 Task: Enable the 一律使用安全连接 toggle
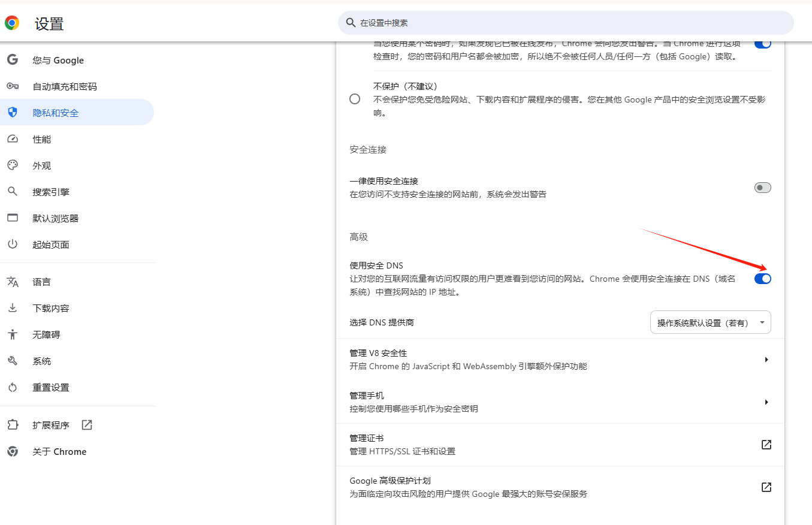[762, 188]
